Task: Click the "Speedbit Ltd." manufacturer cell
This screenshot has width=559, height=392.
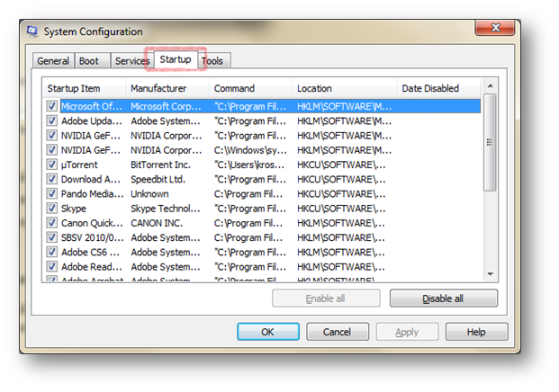Action: [x=158, y=180]
